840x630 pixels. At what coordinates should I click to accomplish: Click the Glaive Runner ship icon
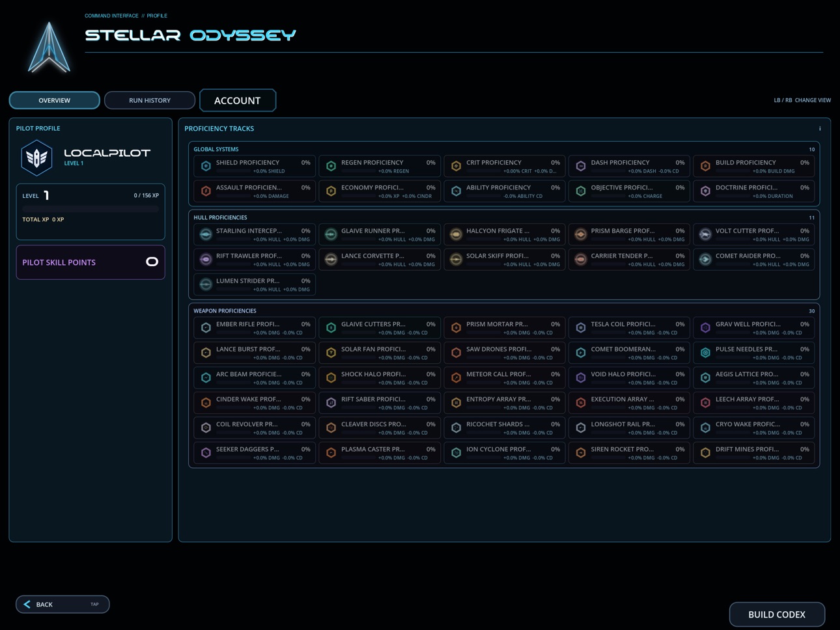tap(331, 234)
